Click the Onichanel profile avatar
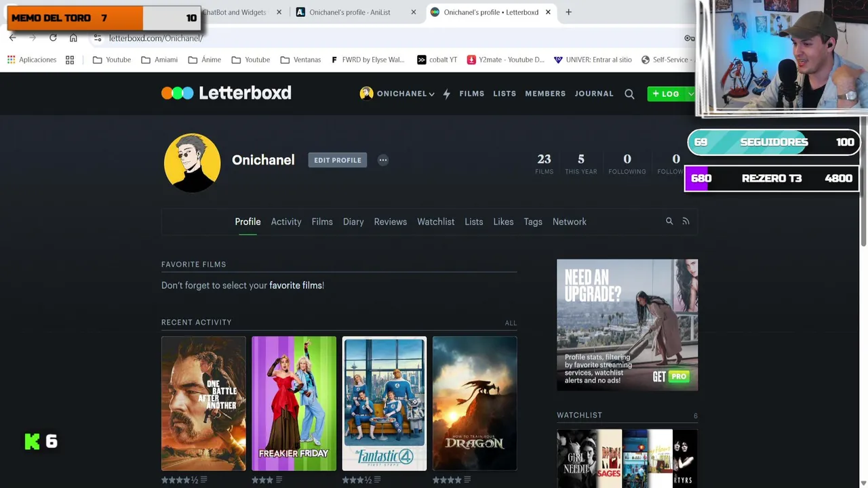 point(192,163)
